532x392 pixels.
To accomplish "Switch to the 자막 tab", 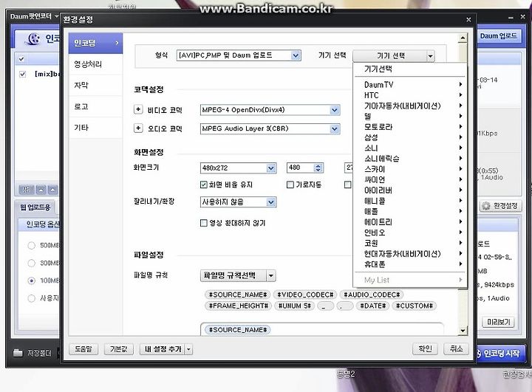I will (95, 85).
